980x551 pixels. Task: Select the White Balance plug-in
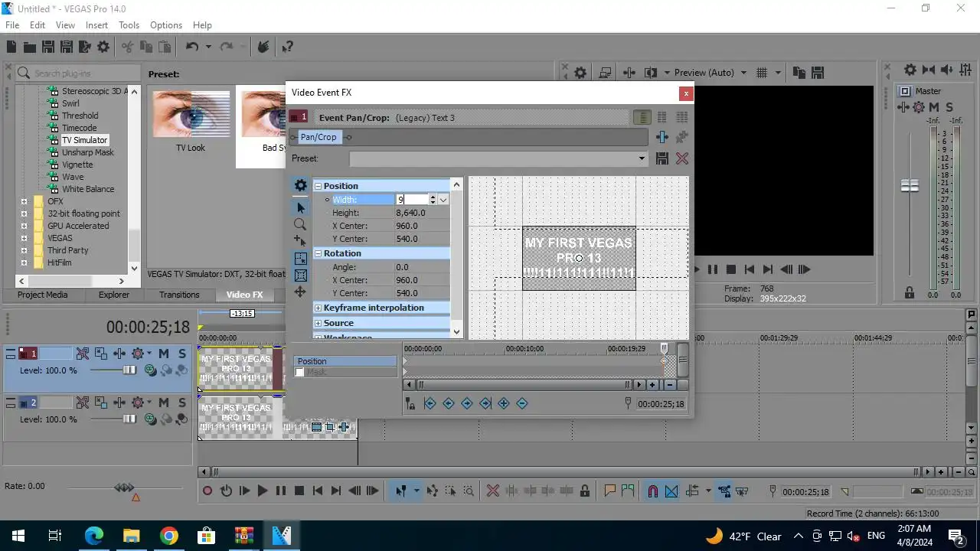(x=88, y=189)
